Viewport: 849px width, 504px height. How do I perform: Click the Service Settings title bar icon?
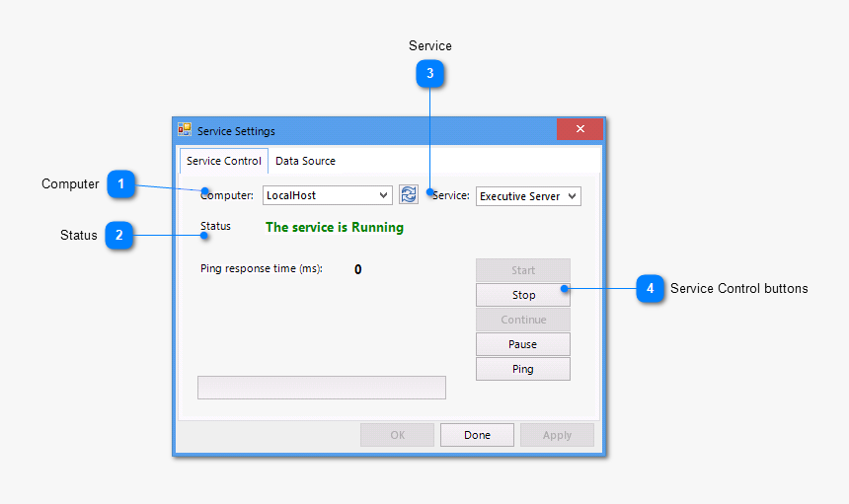185,130
